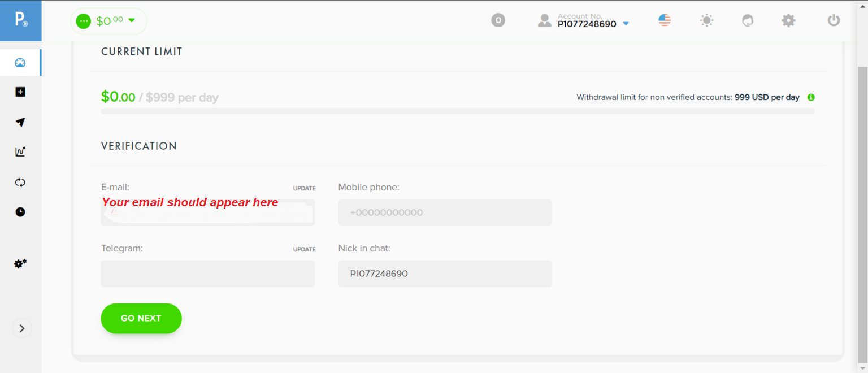Click the profile avatar next to Account No.

[544, 20]
